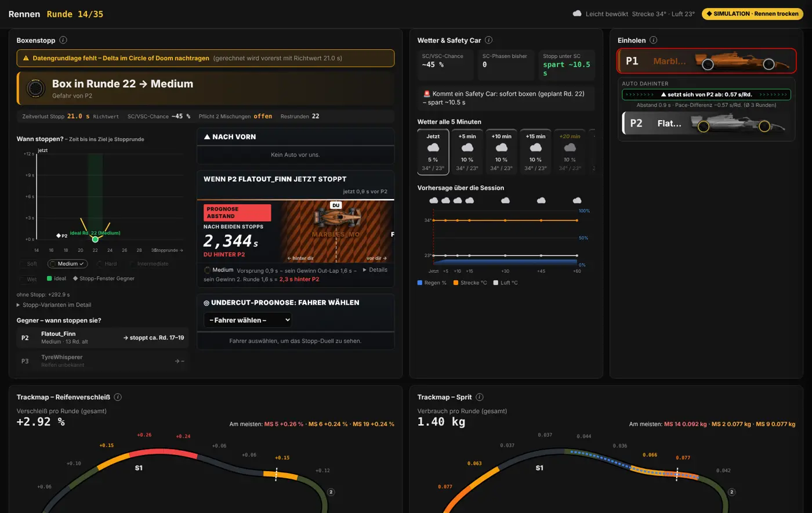
Task: Click the orange DU car in the forecast graphic
Action: [x=336, y=218]
